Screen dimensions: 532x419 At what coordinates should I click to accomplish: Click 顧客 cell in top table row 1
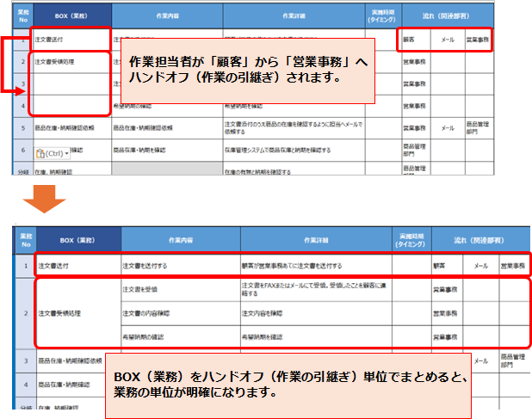(x=416, y=40)
